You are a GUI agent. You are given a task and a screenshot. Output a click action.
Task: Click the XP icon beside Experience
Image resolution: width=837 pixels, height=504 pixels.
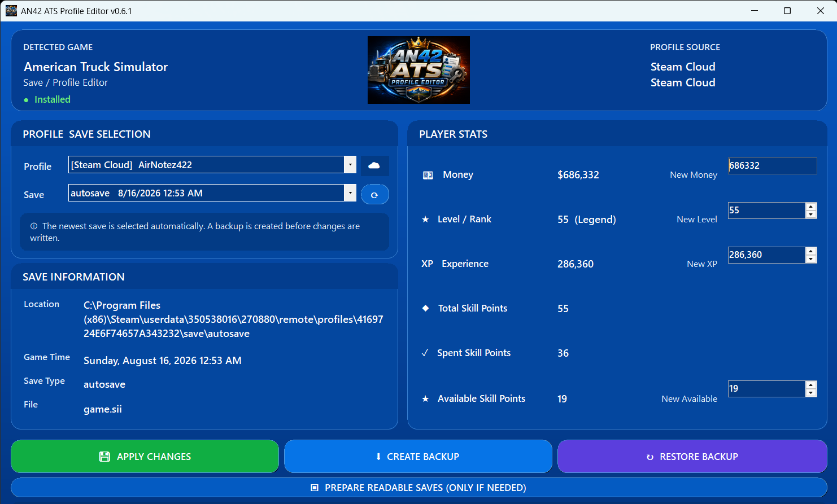(428, 264)
